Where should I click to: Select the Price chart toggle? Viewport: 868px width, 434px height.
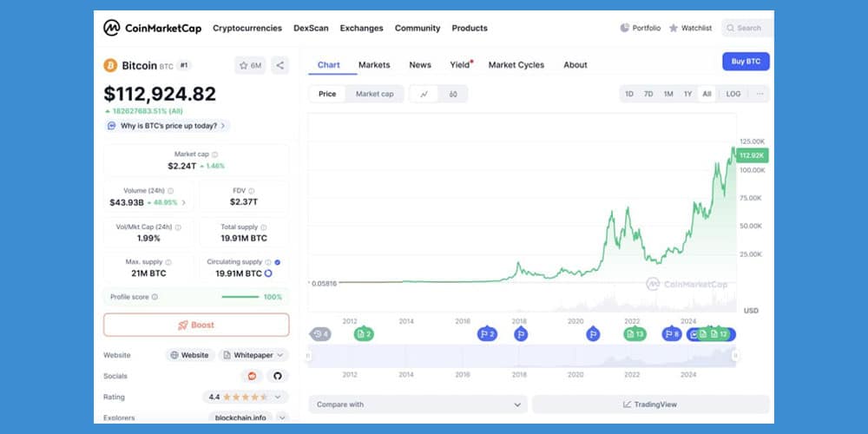coord(327,94)
